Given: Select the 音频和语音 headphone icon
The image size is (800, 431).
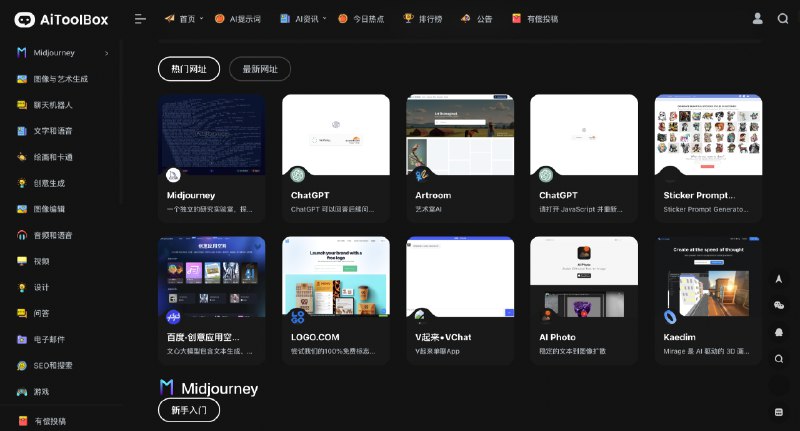Looking at the screenshot, I should tap(21, 235).
